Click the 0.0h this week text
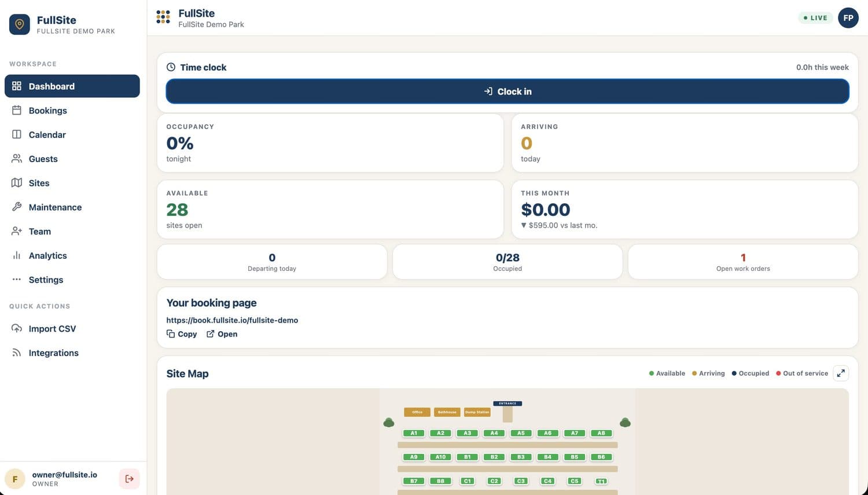This screenshot has width=868, height=495. [x=822, y=67]
